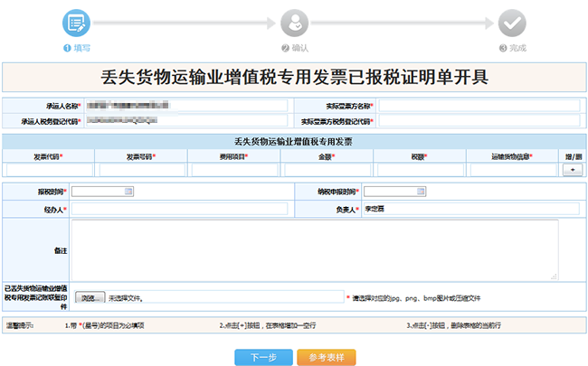
Task: Focus the 实际受票方名称 input field
Action: pyautogui.click(x=479, y=106)
